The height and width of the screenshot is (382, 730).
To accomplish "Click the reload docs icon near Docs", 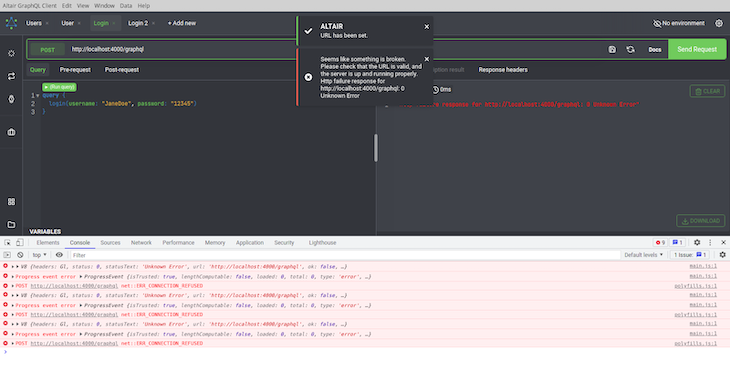I will click(x=630, y=49).
